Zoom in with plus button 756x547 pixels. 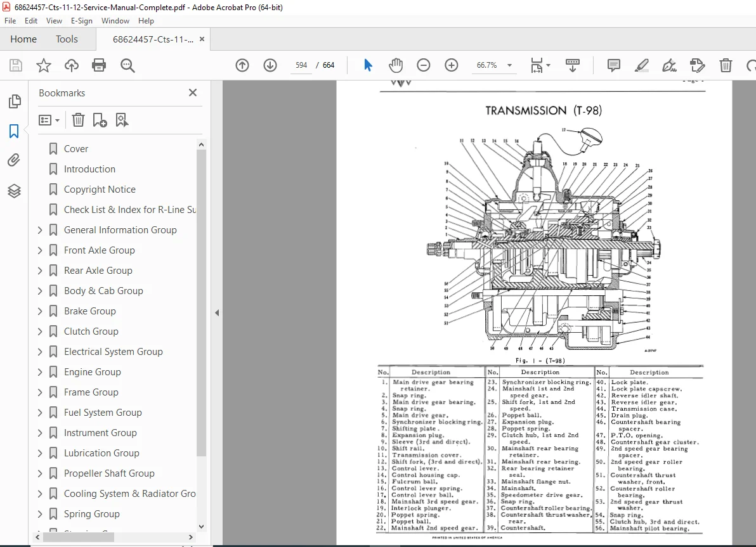pos(452,65)
